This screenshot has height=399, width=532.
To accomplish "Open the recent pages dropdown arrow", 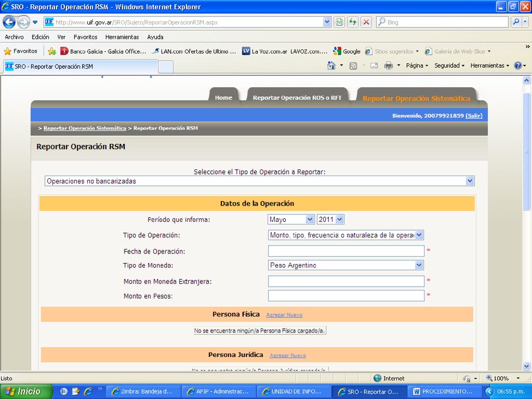I will (35, 22).
